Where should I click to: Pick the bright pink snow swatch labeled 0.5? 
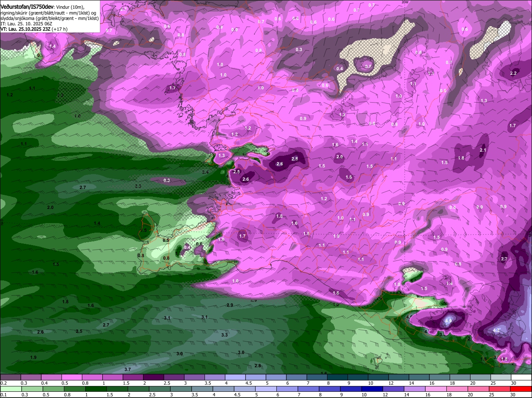[71, 377]
